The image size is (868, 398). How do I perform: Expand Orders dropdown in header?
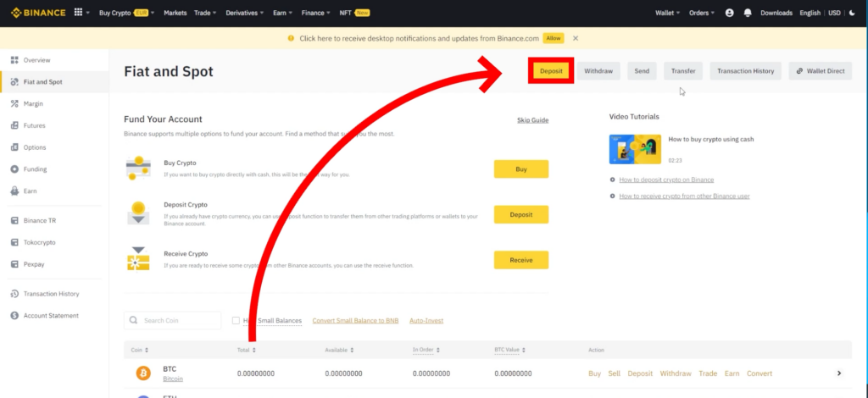[x=701, y=13]
